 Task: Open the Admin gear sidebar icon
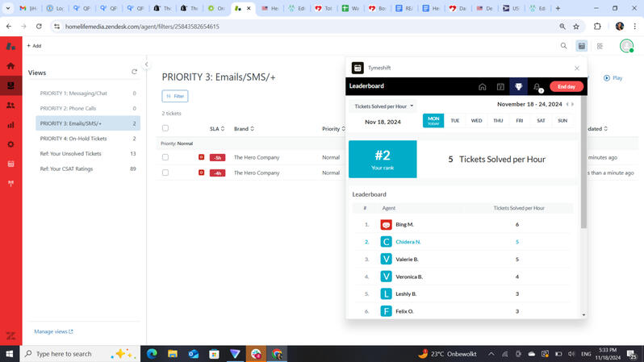click(x=11, y=144)
